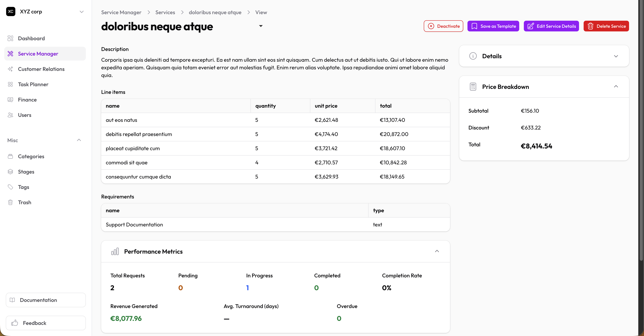644x336 pixels.
Task: Click the Dashboard grid icon
Action: pos(10,38)
